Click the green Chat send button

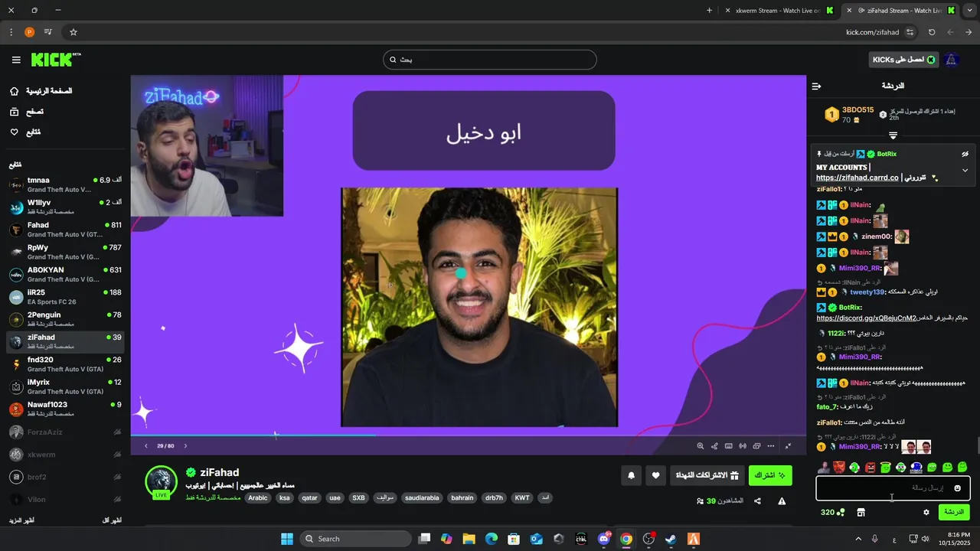pos(954,512)
